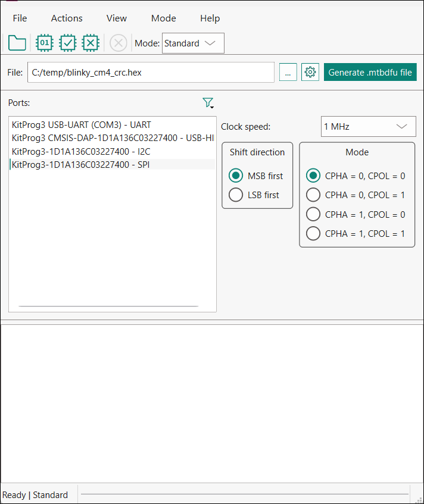Click the Ready | Standard status text
Image resolution: width=424 pixels, height=504 pixels.
click(x=35, y=494)
